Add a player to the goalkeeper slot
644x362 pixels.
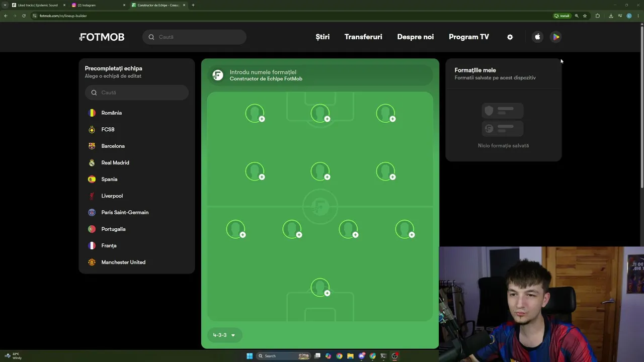(x=320, y=288)
